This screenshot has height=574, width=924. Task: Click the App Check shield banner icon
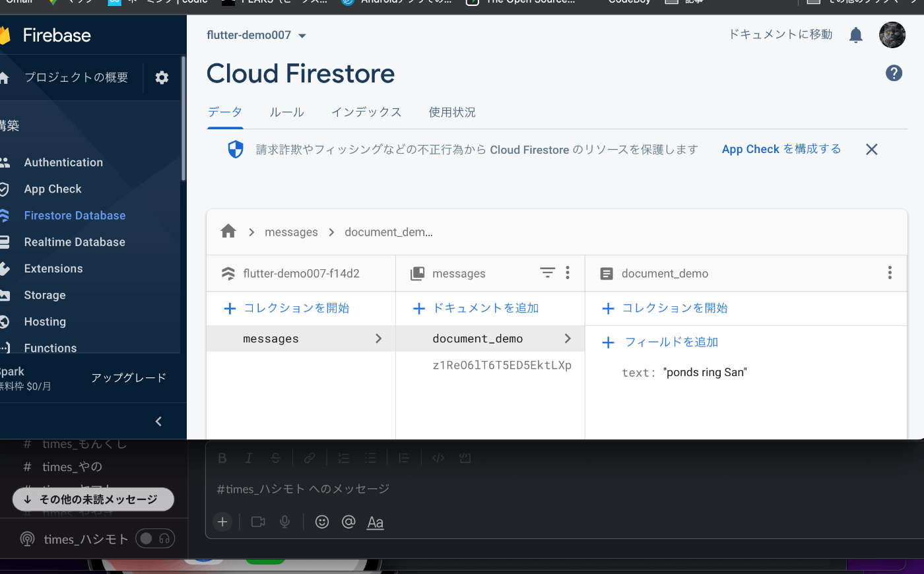click(236, 150)
